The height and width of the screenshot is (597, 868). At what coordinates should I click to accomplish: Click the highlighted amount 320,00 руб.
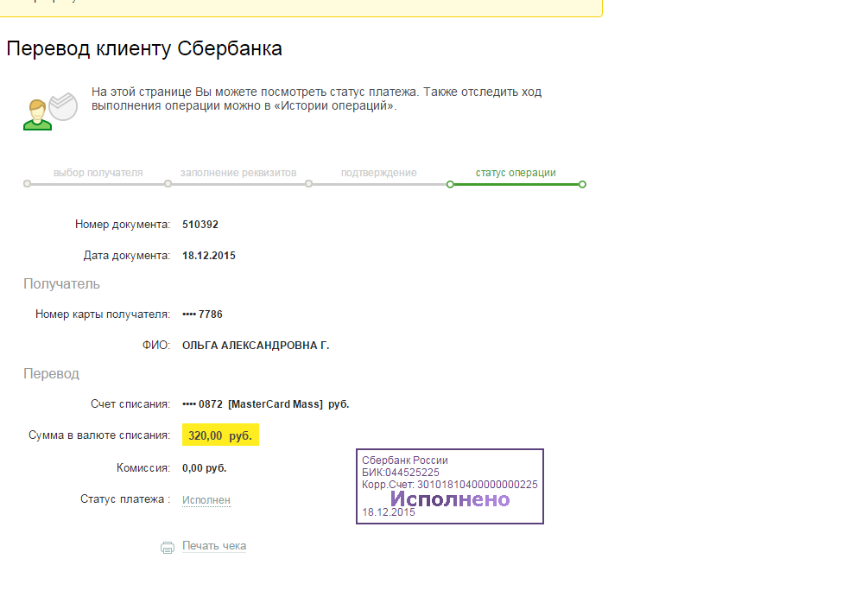click(220, 435)
